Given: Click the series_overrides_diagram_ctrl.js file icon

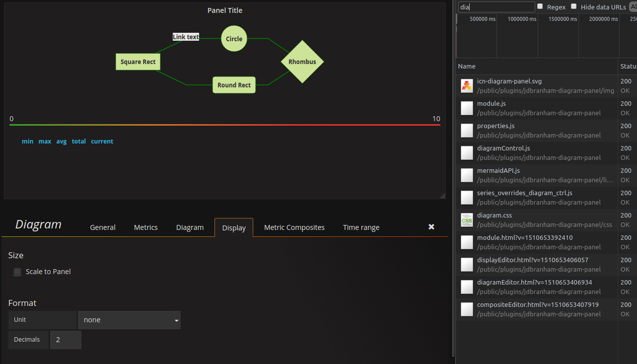Looking at the screenshot, I should (467, 197).
